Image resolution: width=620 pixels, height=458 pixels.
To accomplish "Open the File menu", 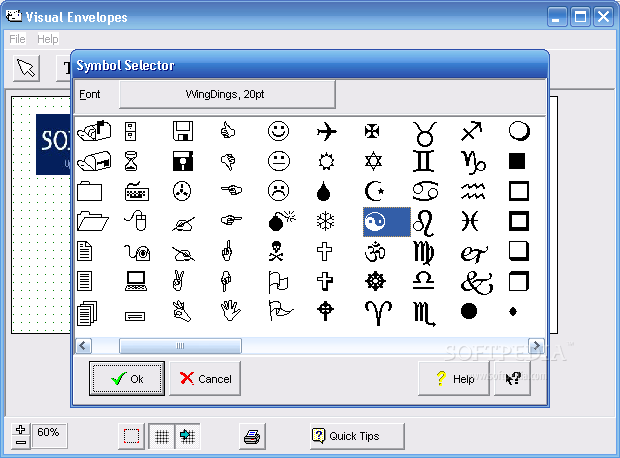I will coord(17,39).
